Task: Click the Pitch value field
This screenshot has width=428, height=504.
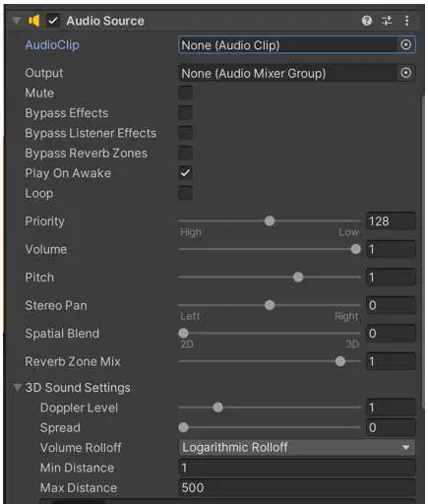Action: coord(391,278)
